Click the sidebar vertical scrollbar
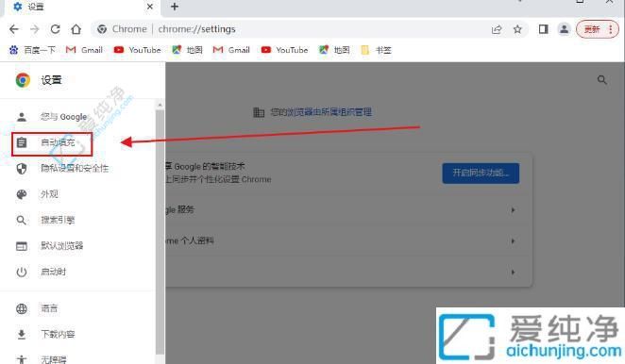 (160, 232)
